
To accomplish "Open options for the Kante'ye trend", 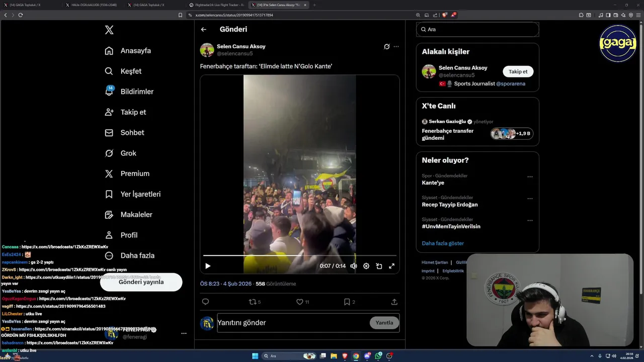I will (x=530, y=177).
